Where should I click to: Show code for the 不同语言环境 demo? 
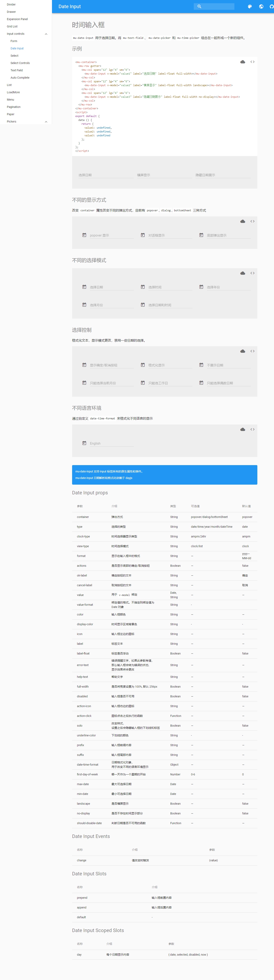[x=252, y=430]
